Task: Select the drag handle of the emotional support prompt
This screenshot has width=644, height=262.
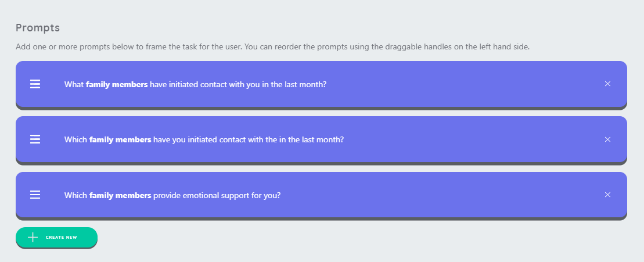Action: [x=35, y=195]
